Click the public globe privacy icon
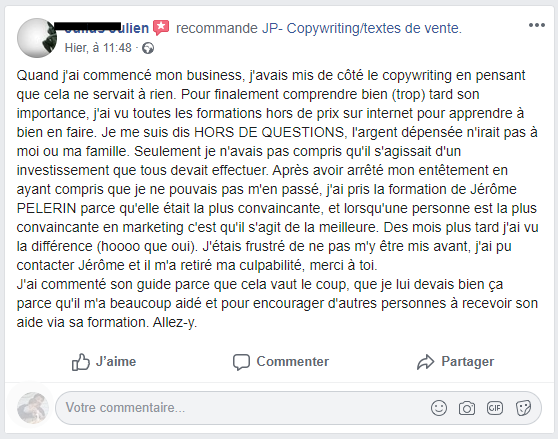Viewport: 558px width, 439px height. click(x=148, y=48)
